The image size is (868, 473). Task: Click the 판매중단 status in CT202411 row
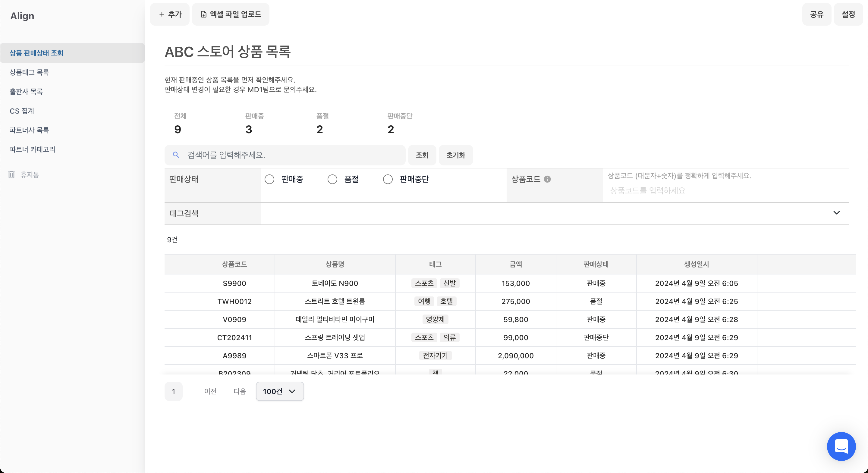(596, 337)
